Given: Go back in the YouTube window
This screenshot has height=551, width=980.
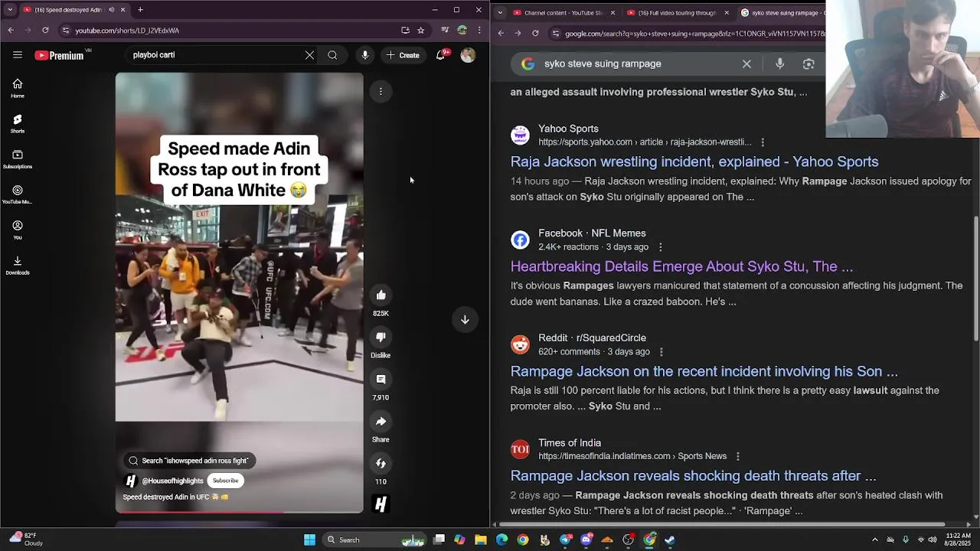Looking at the screenshot, I should pyautogui.click(x=11, y=31).
